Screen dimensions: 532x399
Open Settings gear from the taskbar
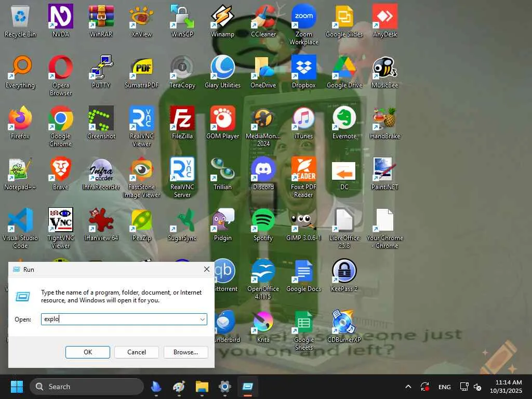[224, 387]
